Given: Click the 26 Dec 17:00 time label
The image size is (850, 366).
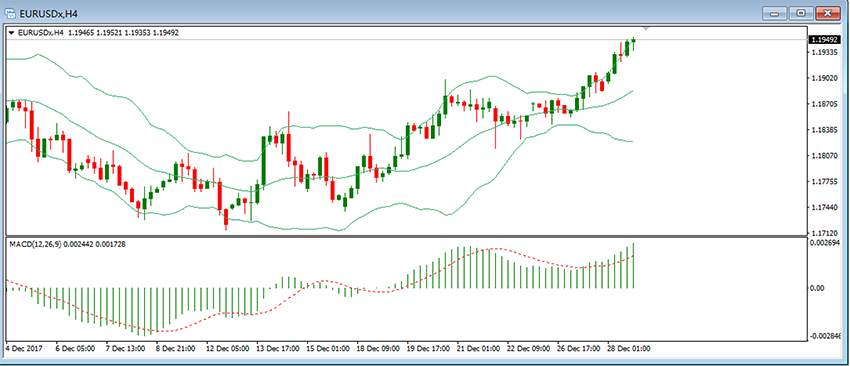Looking at the screenshot, I should coord(579,348).
